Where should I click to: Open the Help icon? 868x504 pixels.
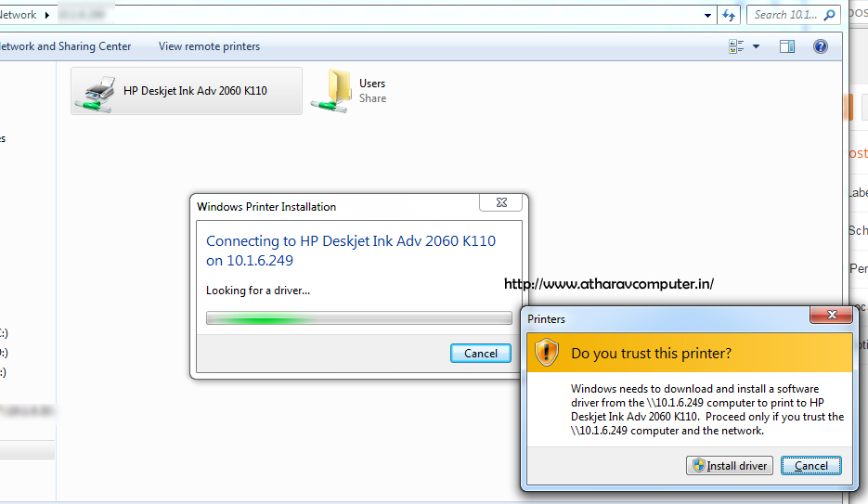point(821,46)
